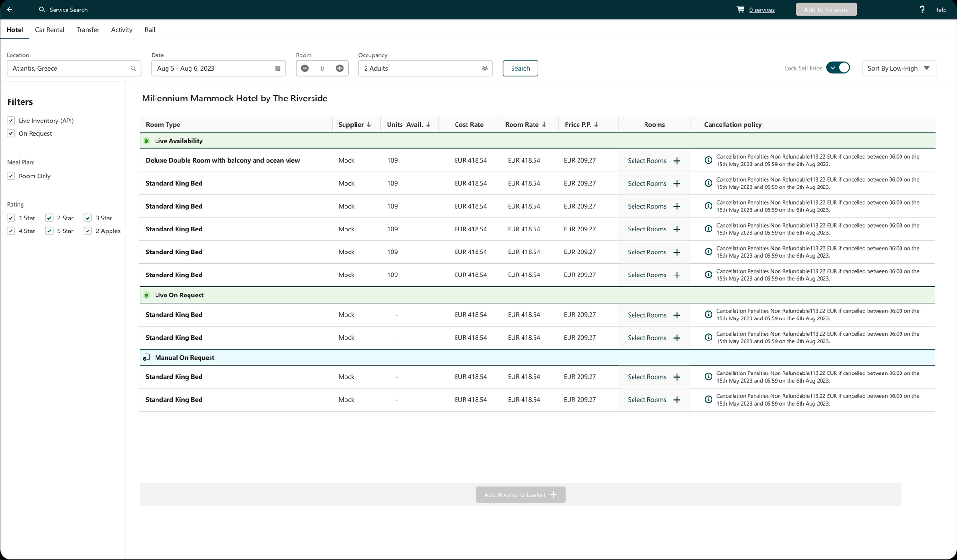Click the occupancy people icon

click(x=485, y=68)
